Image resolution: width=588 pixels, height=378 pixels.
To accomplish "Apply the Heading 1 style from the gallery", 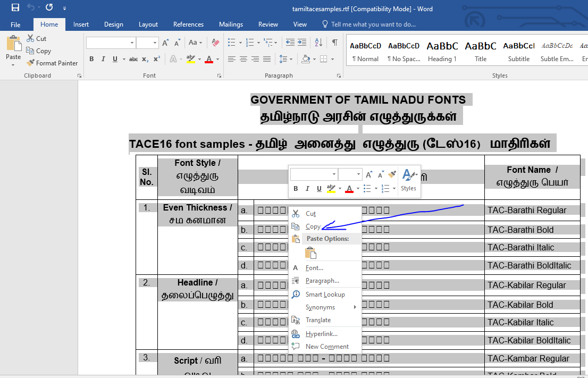I will click(x=442, y=52).
